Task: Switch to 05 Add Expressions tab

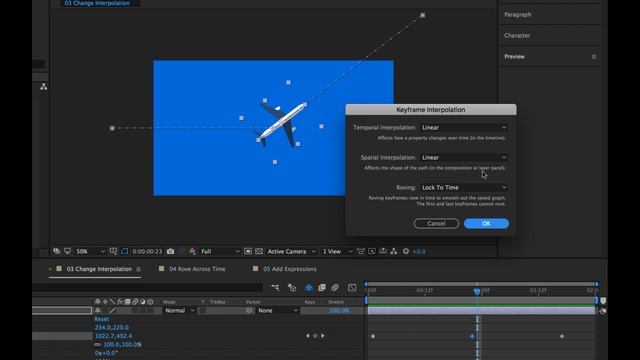Action: click(x=289, y=269)
